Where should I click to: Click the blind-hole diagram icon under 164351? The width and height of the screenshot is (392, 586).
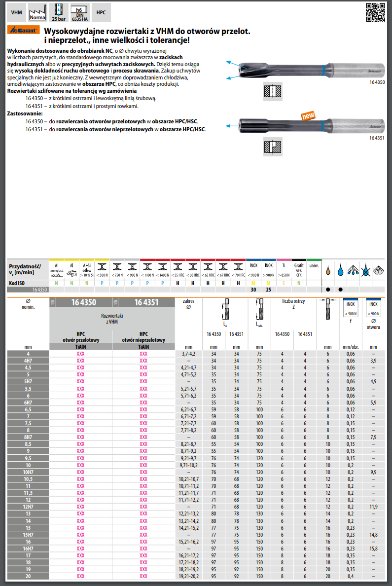273,147
